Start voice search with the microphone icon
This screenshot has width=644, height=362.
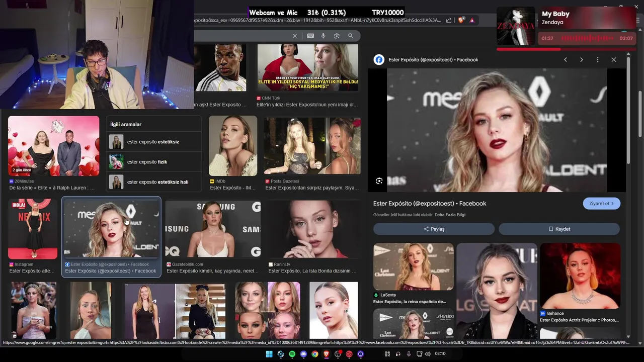(323, 36)
